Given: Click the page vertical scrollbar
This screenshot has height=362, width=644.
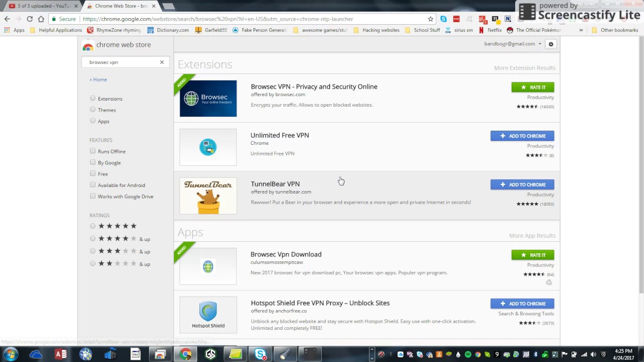Looking at the screenshot, I should coord(640,166).
